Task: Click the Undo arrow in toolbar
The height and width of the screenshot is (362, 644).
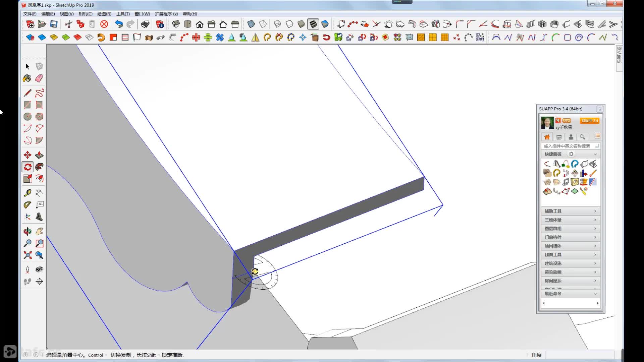Action: point(119,24)
